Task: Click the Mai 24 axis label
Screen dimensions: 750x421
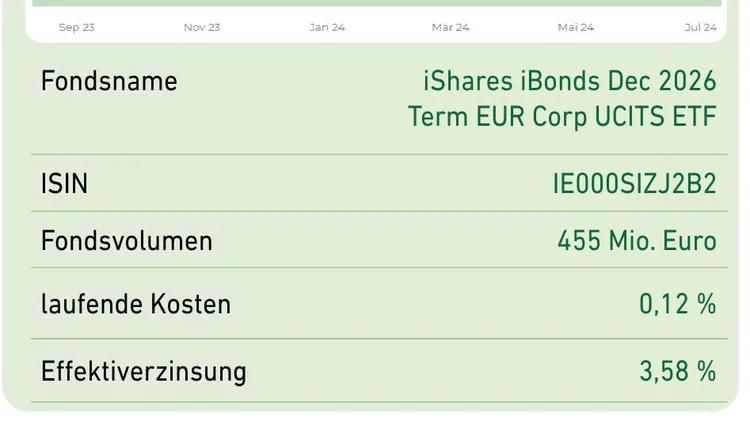Action: click(x=576, y=27)
